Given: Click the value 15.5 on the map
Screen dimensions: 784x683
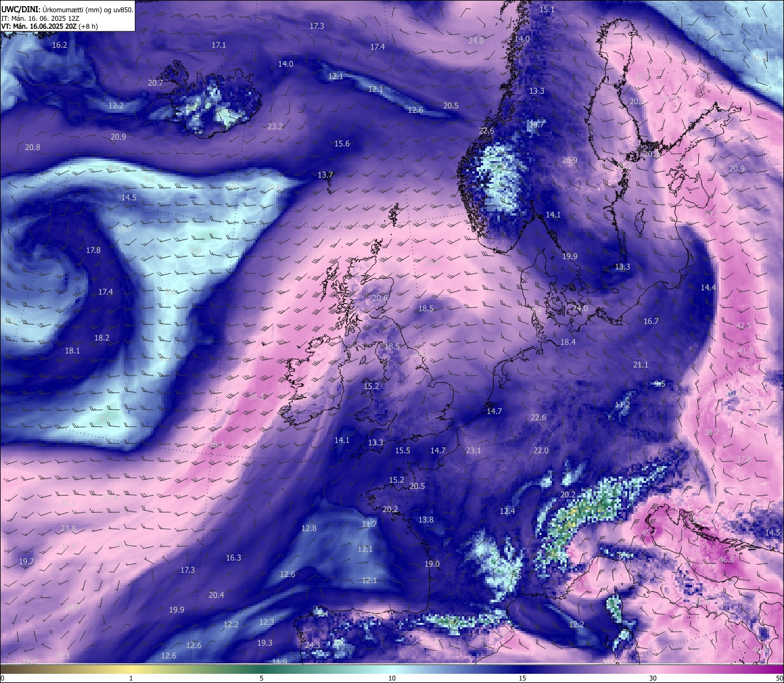Looking at the screenshot, I should pyautogui.click(x=402, y=451).
